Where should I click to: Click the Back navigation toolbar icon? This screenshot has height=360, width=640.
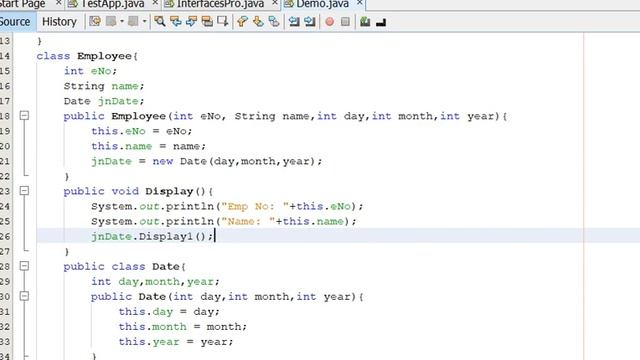click(x=111, y=21)
